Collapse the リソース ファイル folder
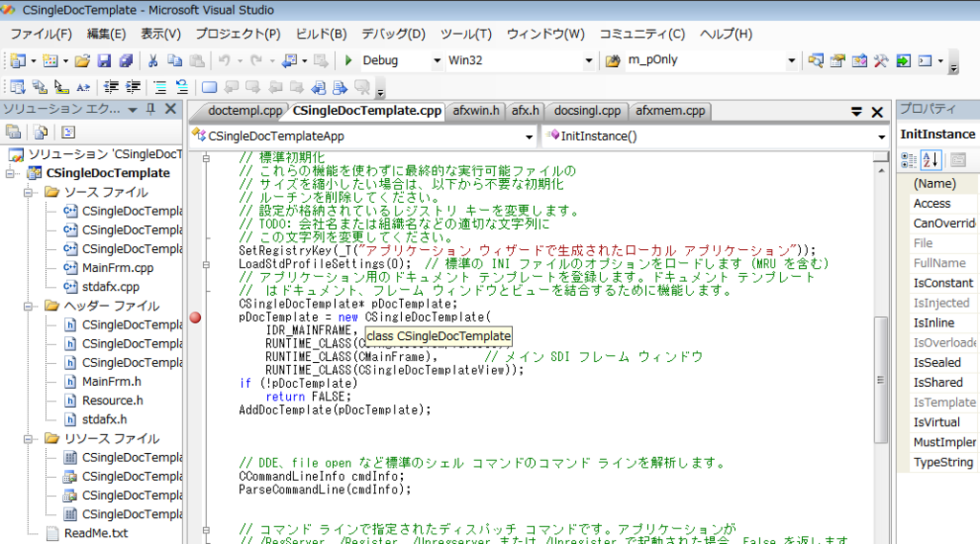Viewport: 980px width, 544px height. (28, 439)
